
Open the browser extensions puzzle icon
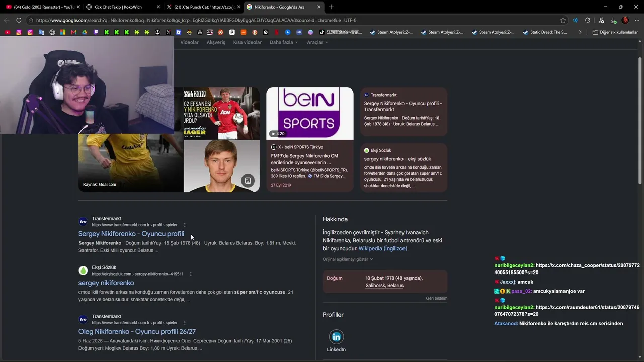click(x=588, y=20)
